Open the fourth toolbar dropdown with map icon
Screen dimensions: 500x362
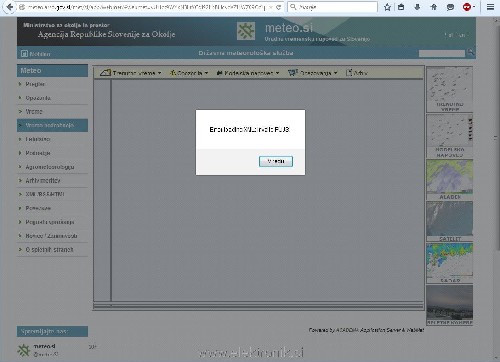click(x=313, y=73)
